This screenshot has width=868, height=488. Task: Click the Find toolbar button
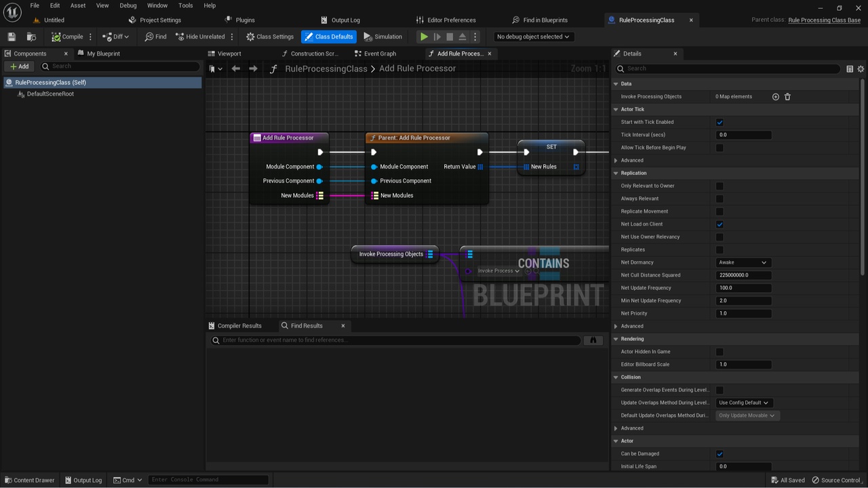(155, 37)
